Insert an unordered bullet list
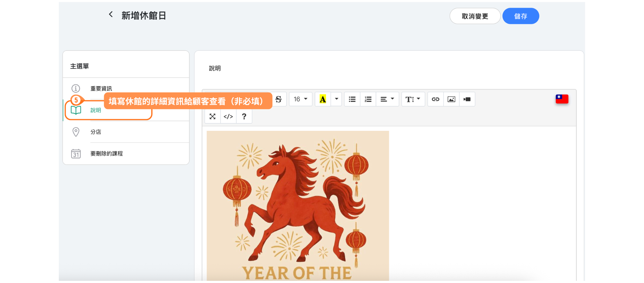 pyautogui.click(x=352, y=99)
